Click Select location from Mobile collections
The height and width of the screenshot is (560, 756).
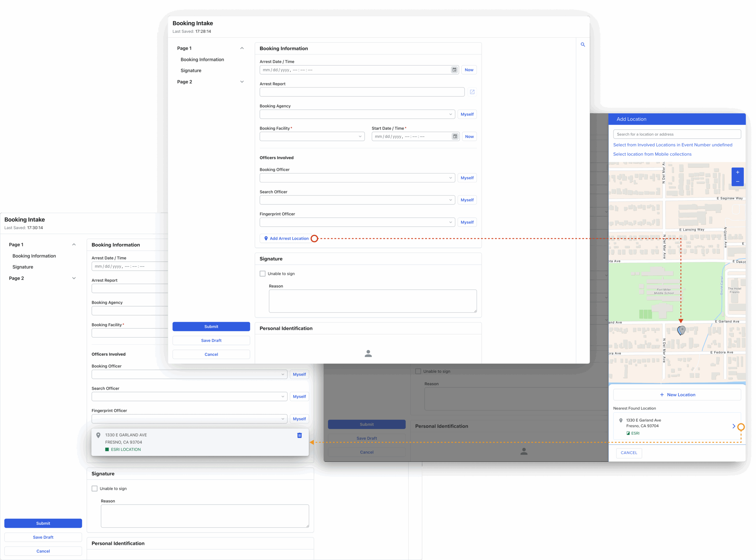(652, 154)
